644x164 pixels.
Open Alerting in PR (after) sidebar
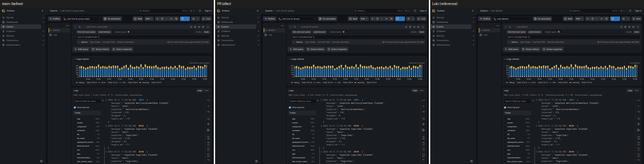pos(225,36)
